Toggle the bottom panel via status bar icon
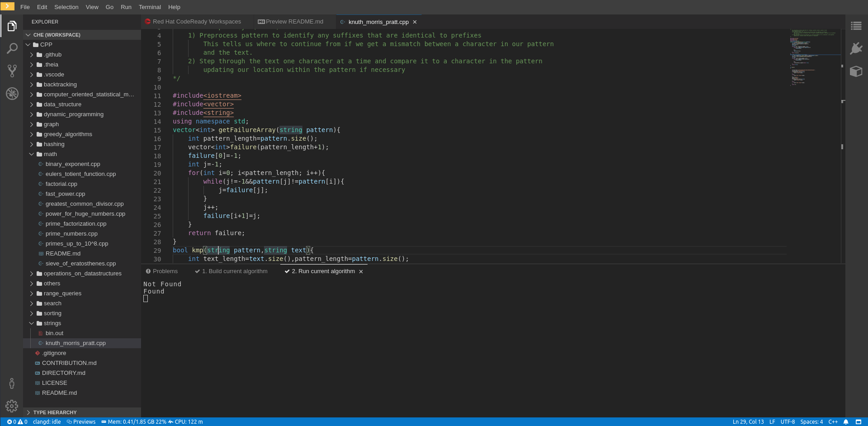This screenshot has height=426, width=868. tap(859, 422)
